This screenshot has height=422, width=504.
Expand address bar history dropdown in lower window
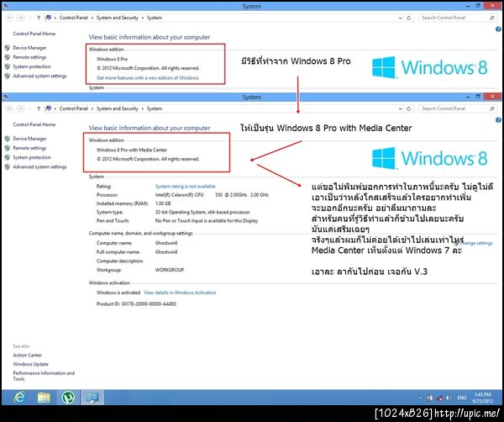click(400, 108)
